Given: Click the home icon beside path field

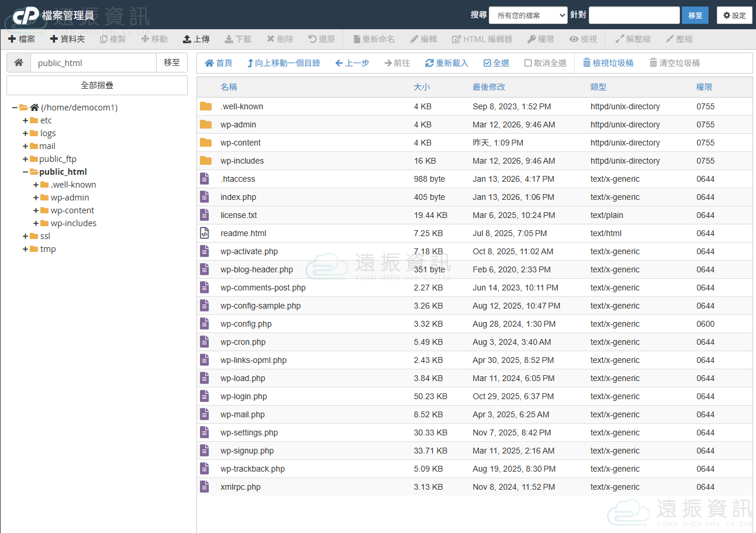Looking at the screenshot, I should [x=19, y=63].
